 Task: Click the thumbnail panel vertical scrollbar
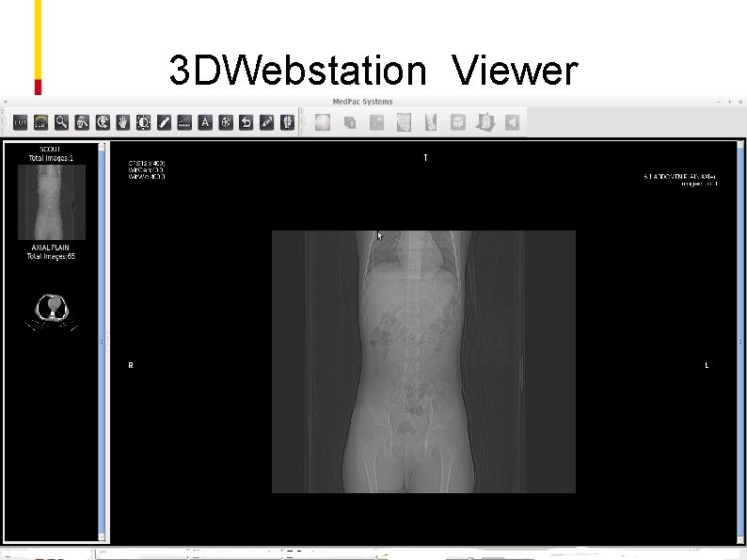click(x=102, y=342)
